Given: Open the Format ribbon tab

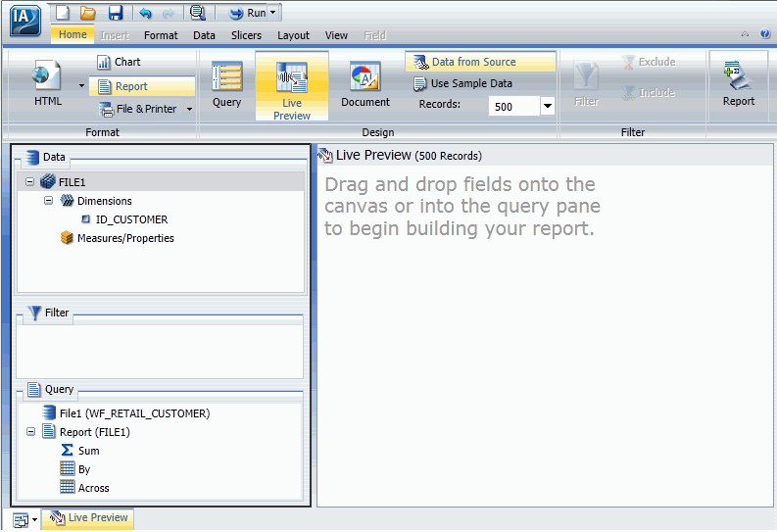Looking at the screenshot, I should point(161,35).
